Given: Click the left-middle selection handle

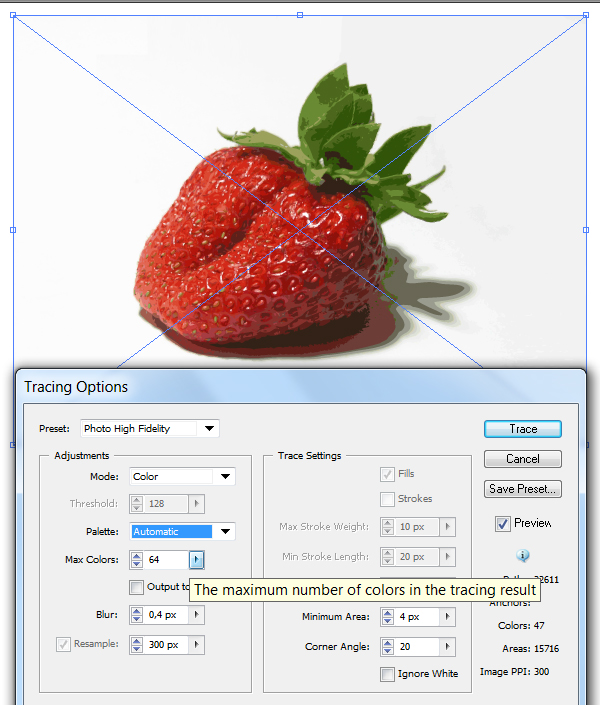Looking at the screenshot, I should 13,230.
